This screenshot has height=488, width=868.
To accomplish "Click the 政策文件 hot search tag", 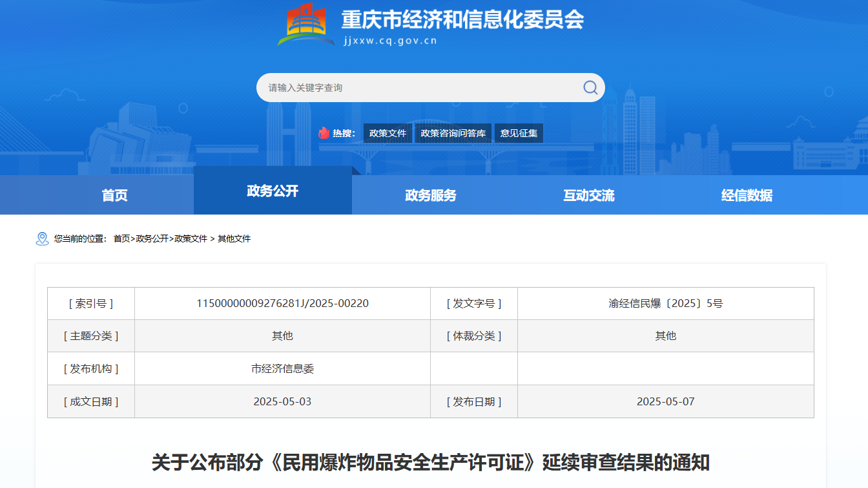I will 387,133.
